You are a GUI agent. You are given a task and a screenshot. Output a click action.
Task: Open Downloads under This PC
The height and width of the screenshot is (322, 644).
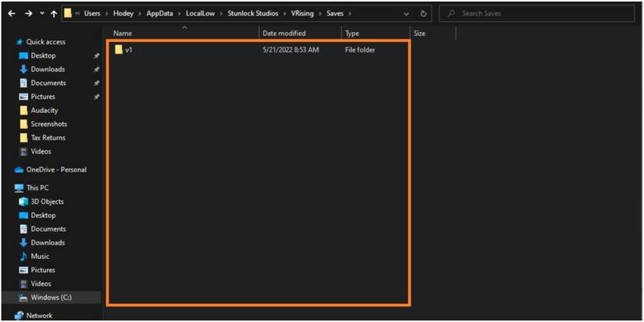point(48,242)
